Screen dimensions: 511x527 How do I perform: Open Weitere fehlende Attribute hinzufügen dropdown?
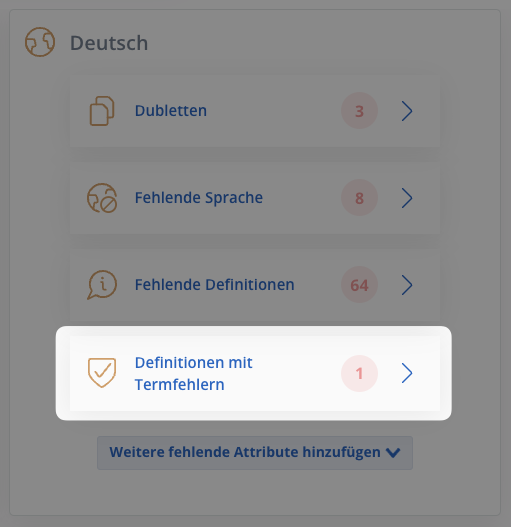click(255, 453)
